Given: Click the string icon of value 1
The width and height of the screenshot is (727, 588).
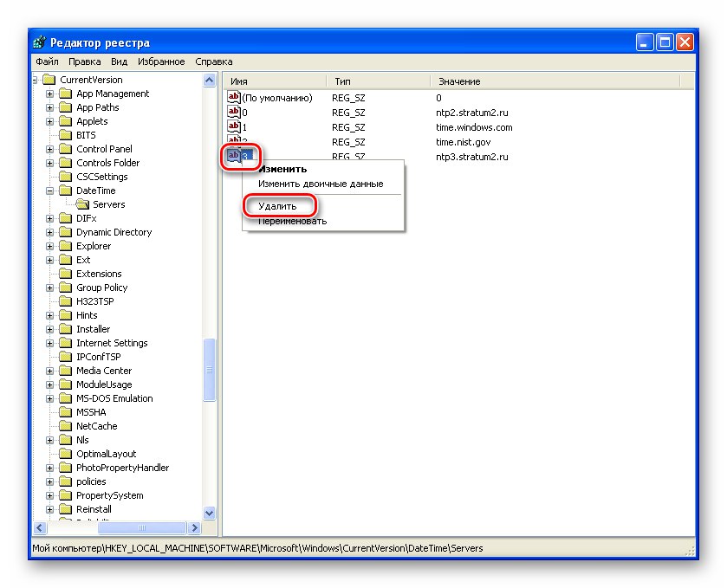Looking at the screenshot, I should (x=234, y=126).
